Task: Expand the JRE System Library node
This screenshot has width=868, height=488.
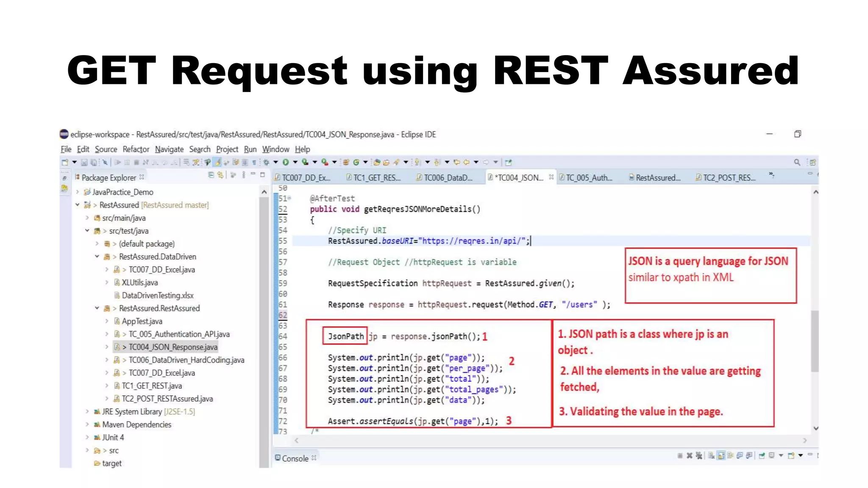Action: pyautogui.click(x=87, y=412)
